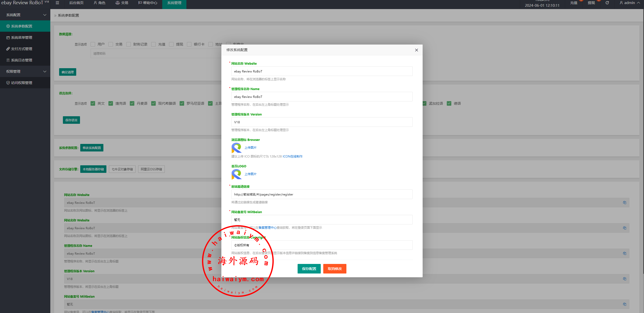The width and height of the screenshot is (644, 313).
Task: Click copy icon beside 管理程序版本 V18 field
Action: pyautogui.click(x=624, y=279)
